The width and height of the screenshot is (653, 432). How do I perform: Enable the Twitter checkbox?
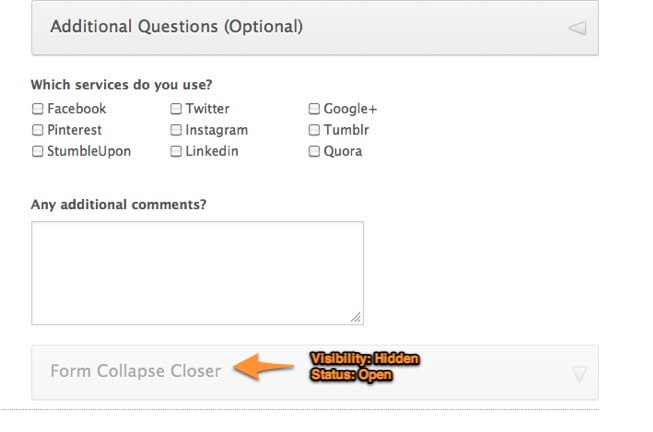pos(176,109)
